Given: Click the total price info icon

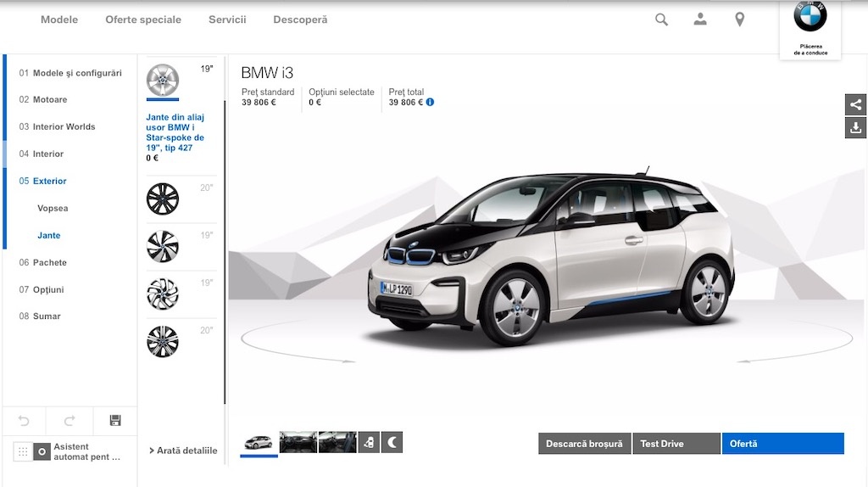Looking at the screenshot, I should point(430,103).
